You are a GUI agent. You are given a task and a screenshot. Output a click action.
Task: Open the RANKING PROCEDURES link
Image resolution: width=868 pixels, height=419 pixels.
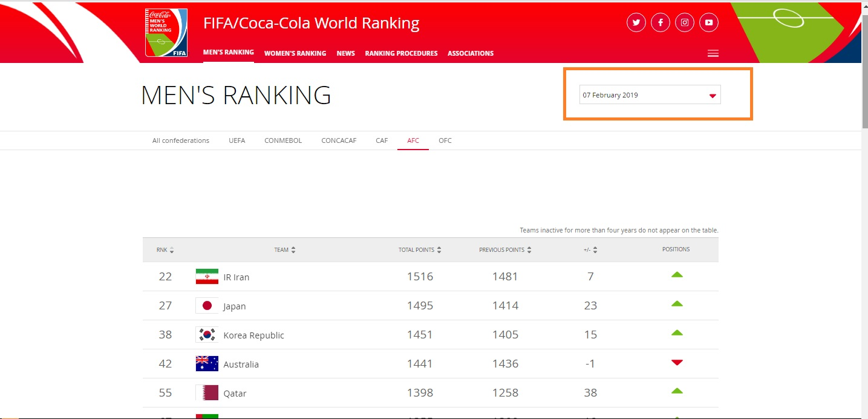tap(401, 53)
